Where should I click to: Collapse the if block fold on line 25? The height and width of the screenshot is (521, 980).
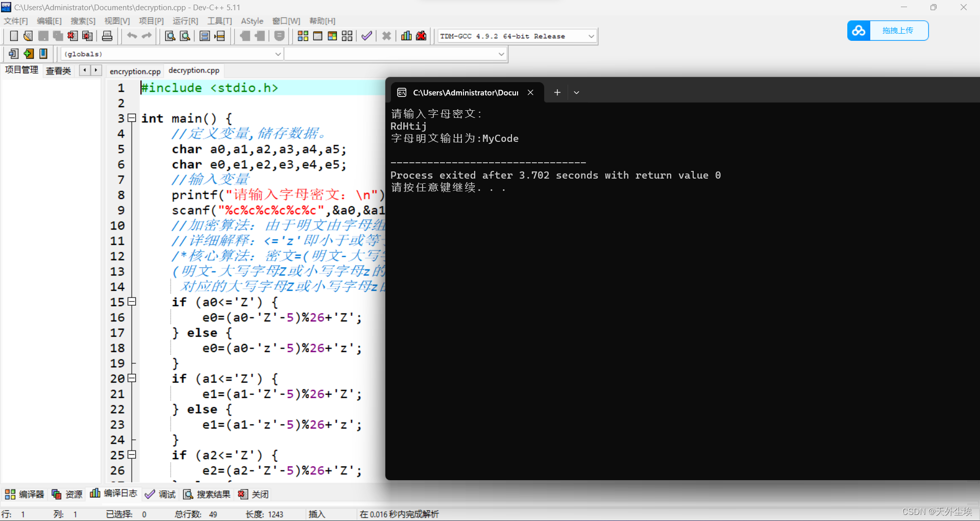pos(132,454)
